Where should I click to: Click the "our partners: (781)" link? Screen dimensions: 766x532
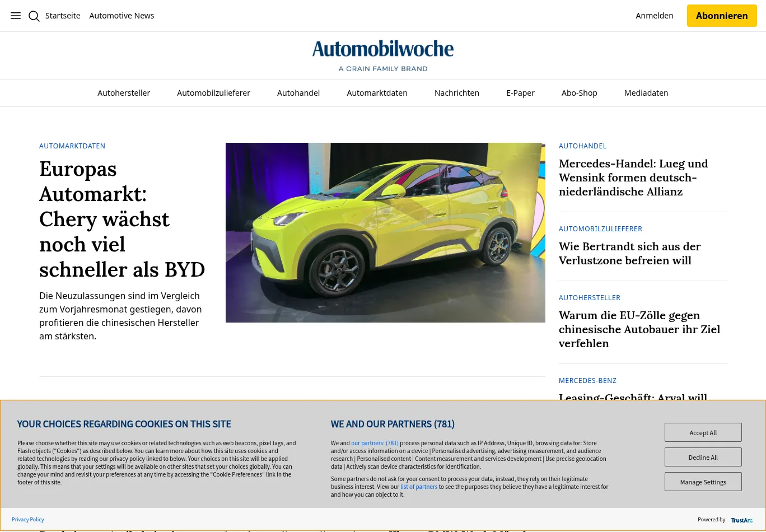tap(375, 443)
